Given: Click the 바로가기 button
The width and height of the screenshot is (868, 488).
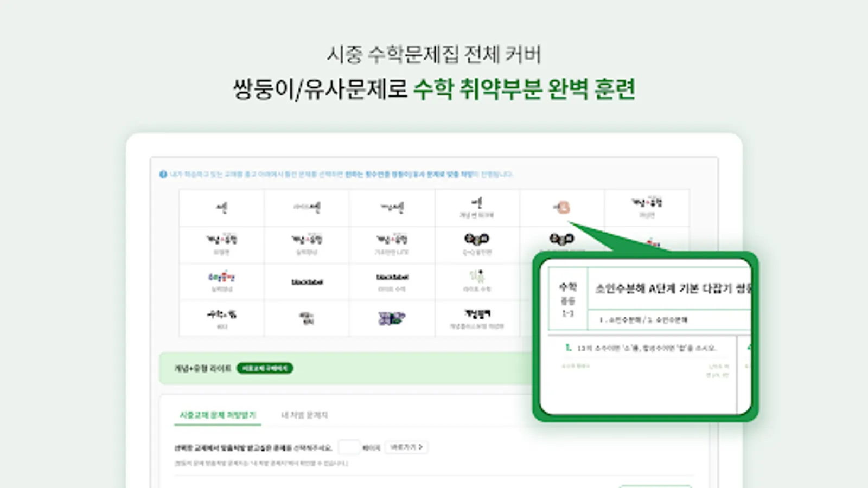Looking at the screenshot, I should [x=406, y=447].
